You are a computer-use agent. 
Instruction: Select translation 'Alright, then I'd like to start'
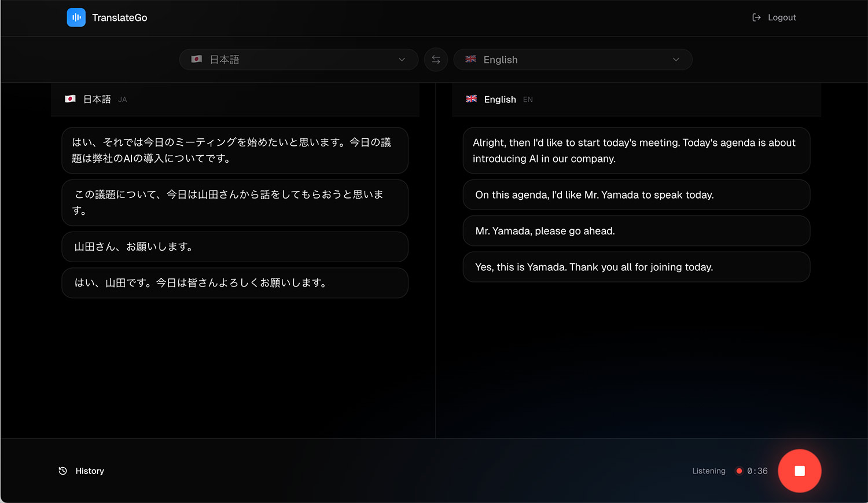tap(637, 150)
